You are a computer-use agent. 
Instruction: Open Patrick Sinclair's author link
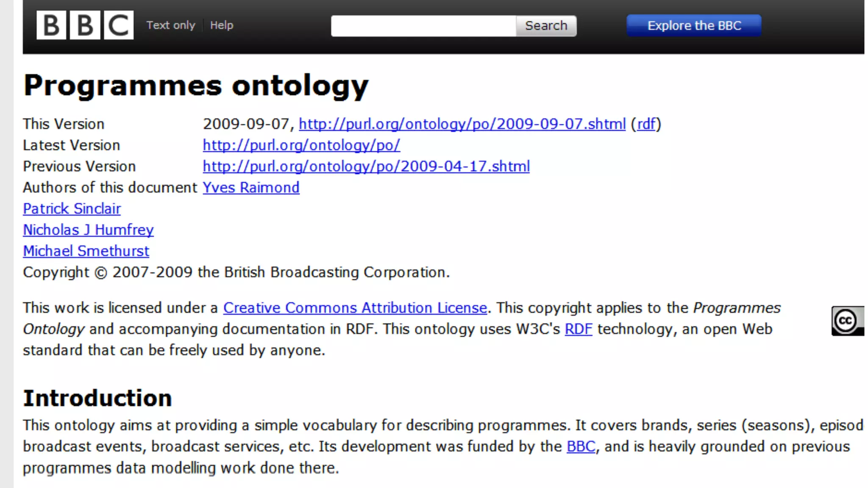point(72,209)
